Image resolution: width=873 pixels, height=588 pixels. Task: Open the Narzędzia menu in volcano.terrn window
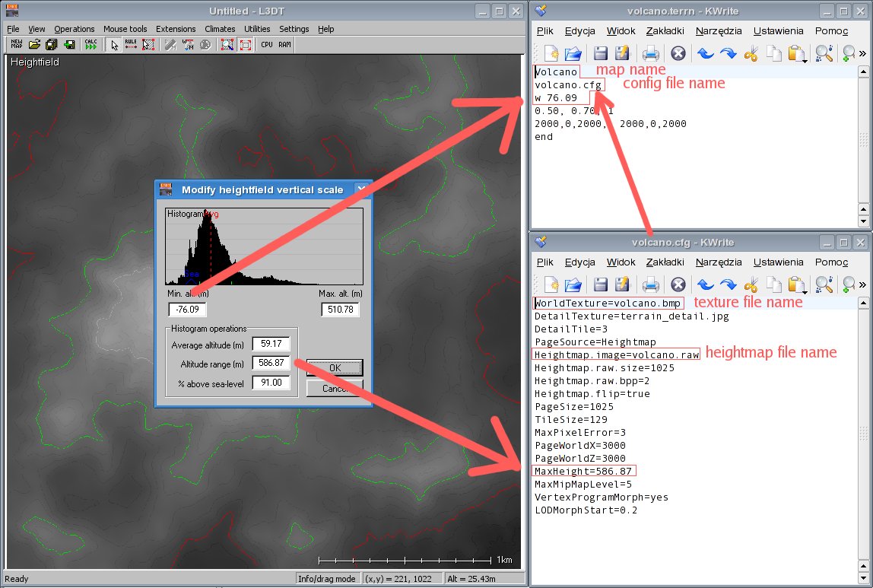(719, 31)
